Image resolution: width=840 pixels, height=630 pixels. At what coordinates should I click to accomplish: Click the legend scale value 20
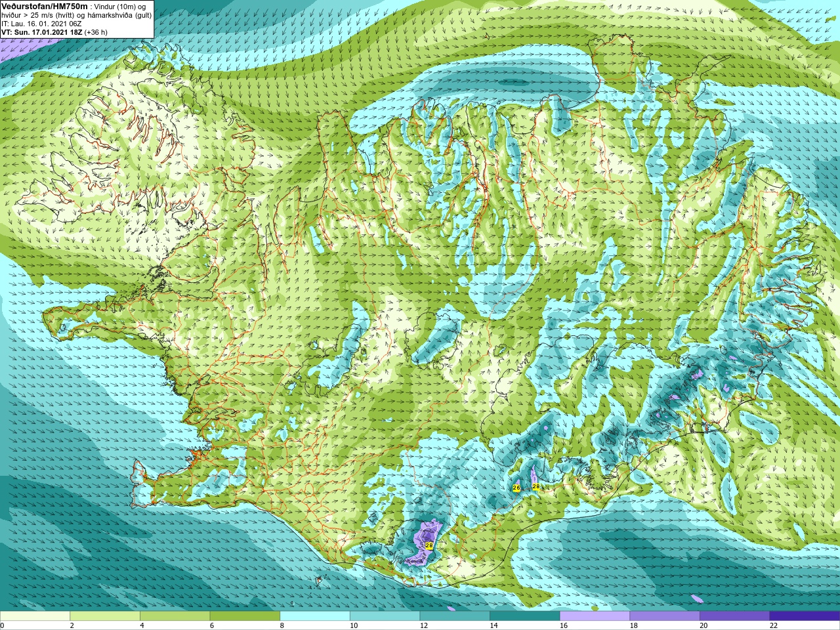(x=703, y=625)
